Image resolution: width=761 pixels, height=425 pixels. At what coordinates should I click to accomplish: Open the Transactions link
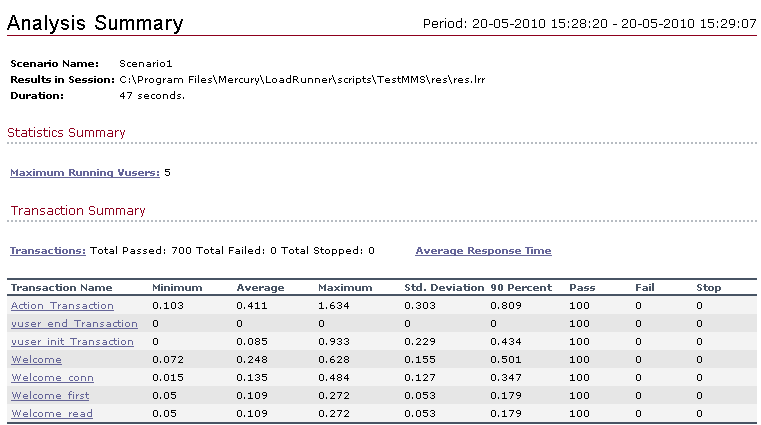point(48,251)
